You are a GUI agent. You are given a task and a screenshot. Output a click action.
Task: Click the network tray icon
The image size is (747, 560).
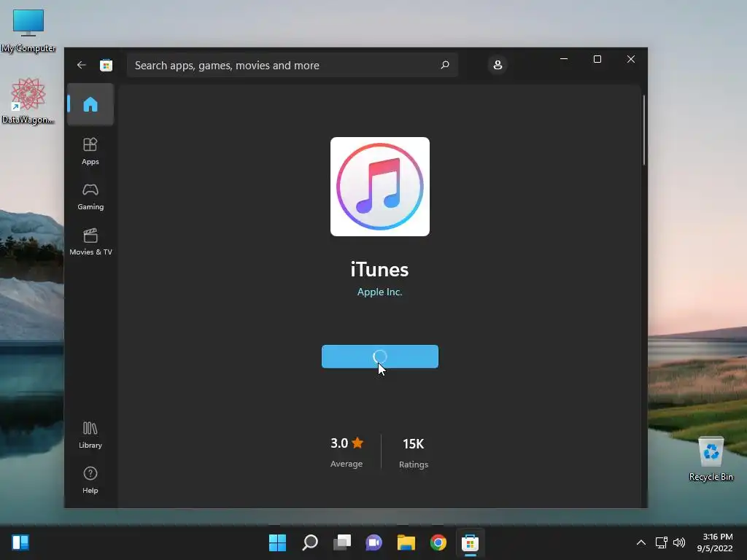click(661, 542)
